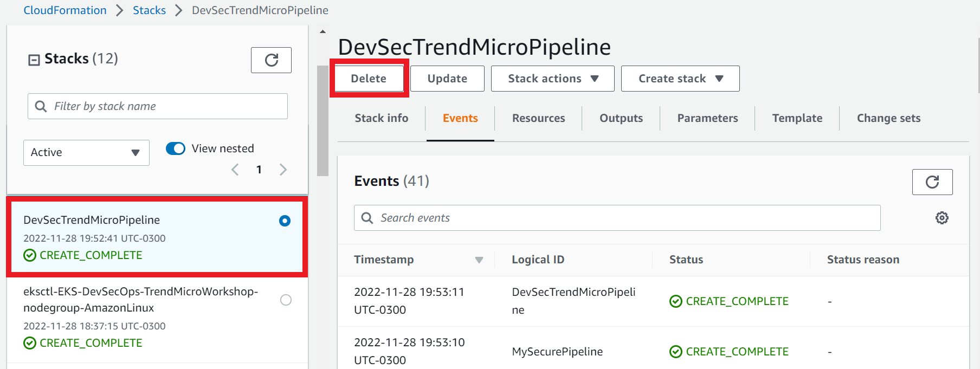Image resolution: width=980 pixels, height=369 pixels.
Task: Sort events by Timestamp arrow
Action: tap(479, 260)
